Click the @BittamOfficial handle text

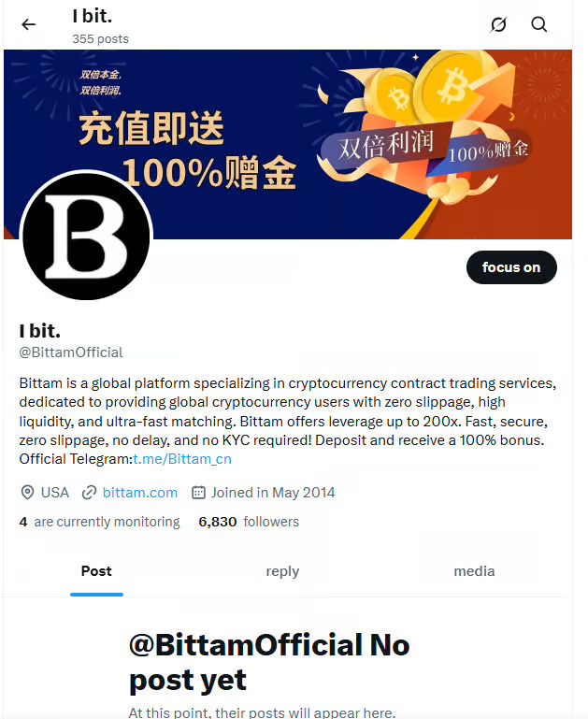pos(71,352)
